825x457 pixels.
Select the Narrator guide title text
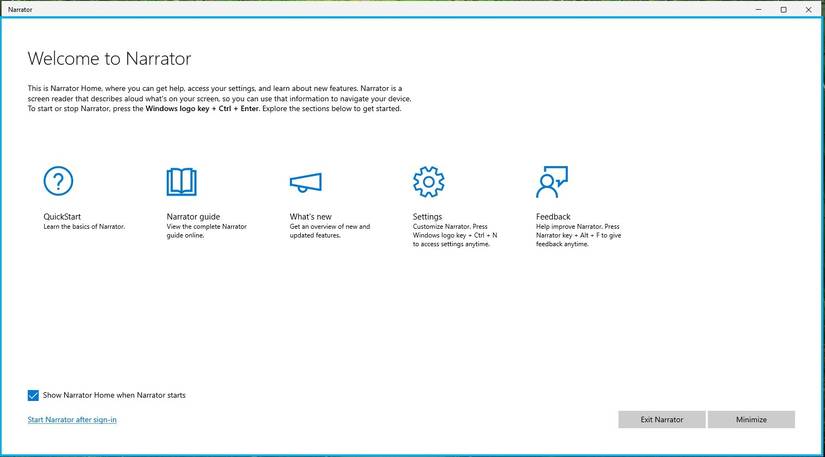193,217
